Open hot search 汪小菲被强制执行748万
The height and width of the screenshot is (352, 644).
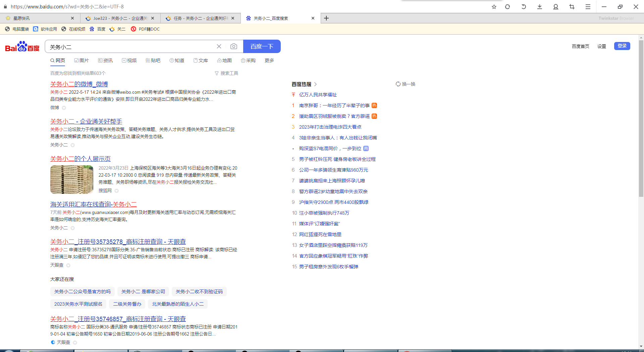324,213
